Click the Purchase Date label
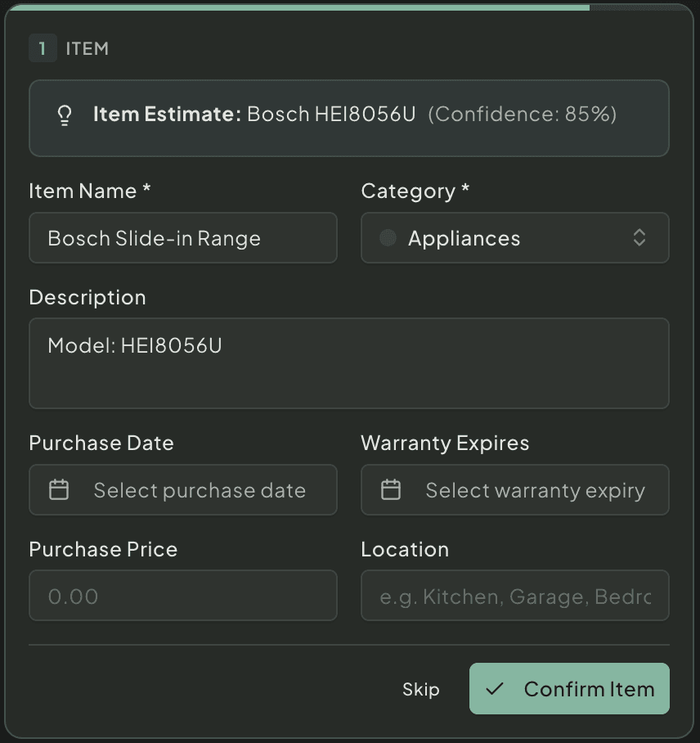The height and width of the screenshot is (743, 700). pyautogui.click(x=101, y=443)
